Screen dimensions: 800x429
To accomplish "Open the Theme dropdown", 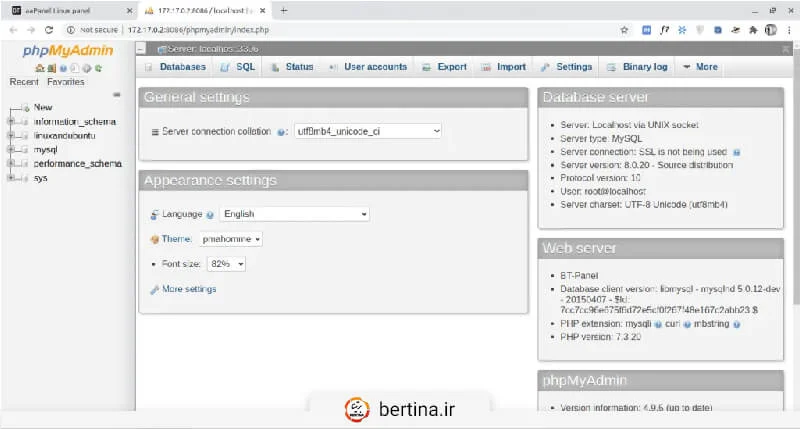I will tap(231, 239).
